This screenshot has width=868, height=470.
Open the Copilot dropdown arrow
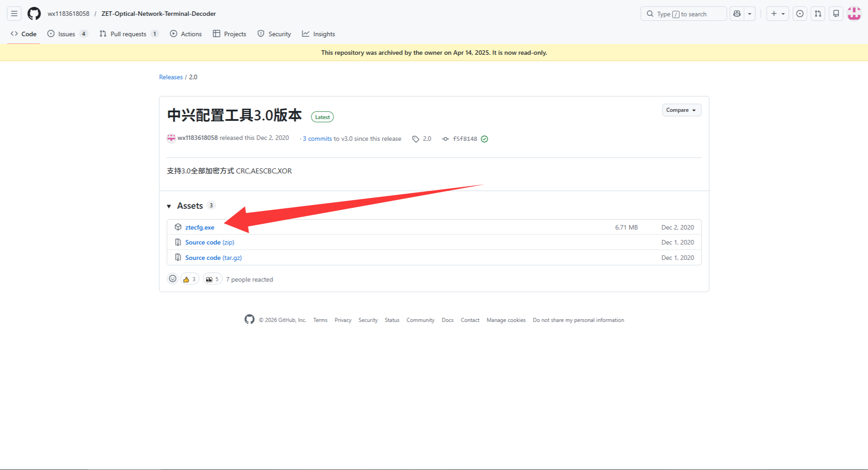click(x=750, y=14)
